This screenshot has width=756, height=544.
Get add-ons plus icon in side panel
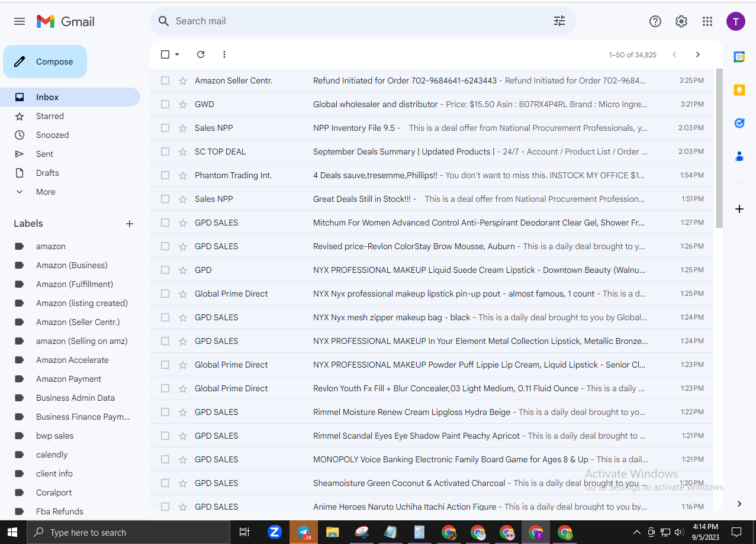point(739,209)
